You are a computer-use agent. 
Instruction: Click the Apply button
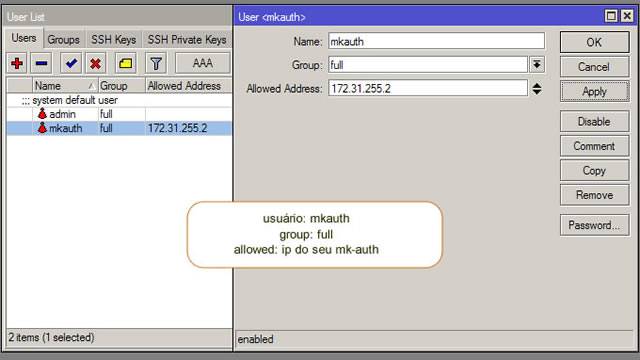click(594, 91)
